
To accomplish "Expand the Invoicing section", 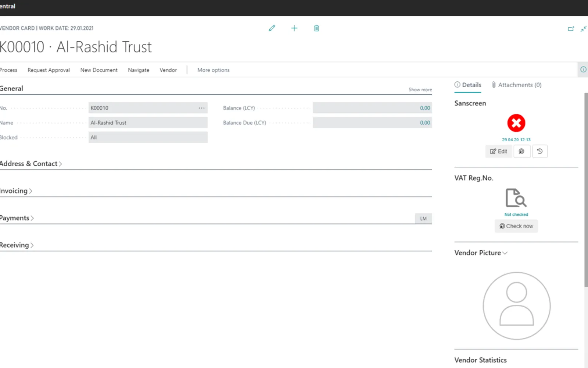I will [x=16, y=191].
